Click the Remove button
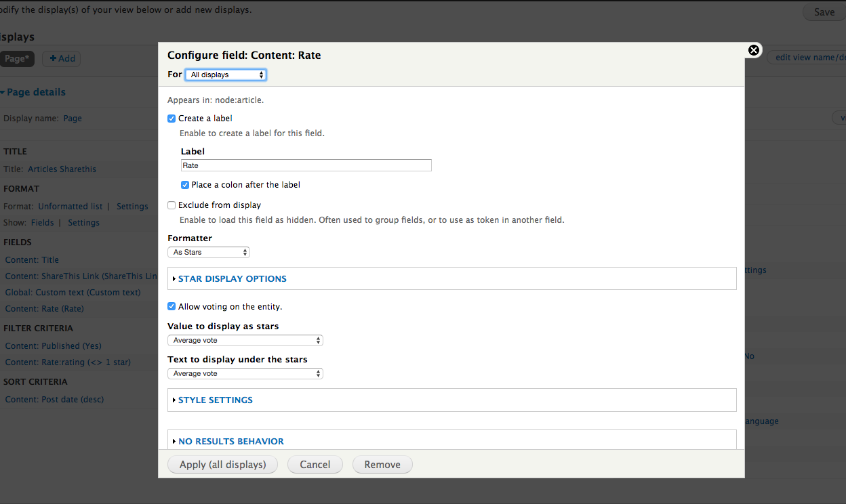Viewport: 846px width, 504px height. (x=382, y=465)
